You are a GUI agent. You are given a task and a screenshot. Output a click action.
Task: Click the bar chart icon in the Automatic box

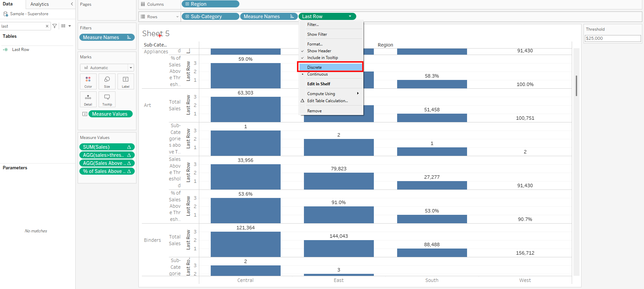tap(86, 68)
